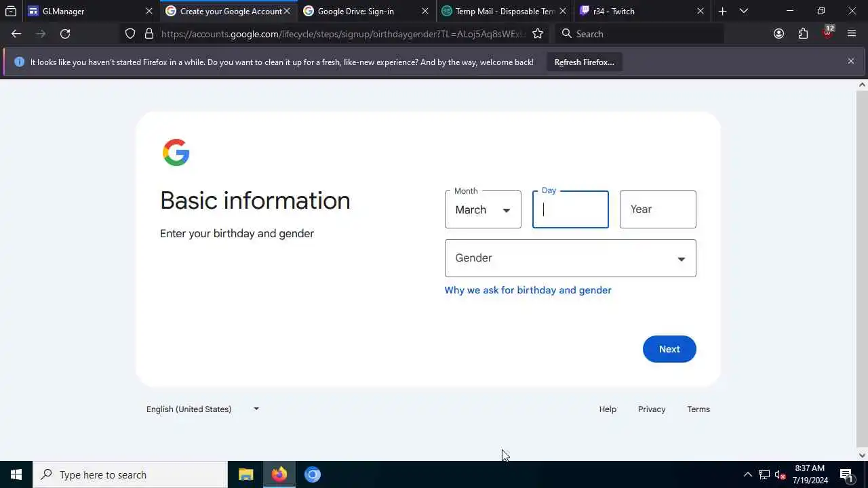Open the Privacy link
The width and height of the screenshot is (868, 488).
point(652,409)
